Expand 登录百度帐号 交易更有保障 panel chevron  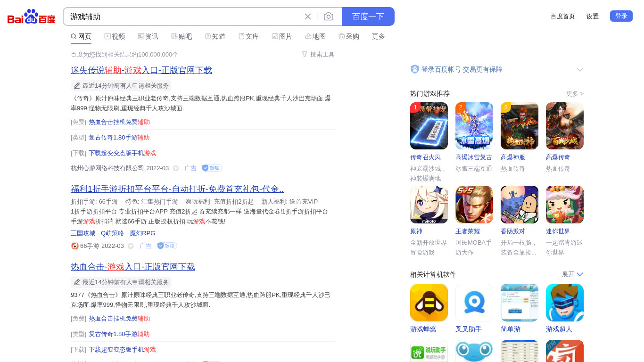pyautogui.click(x=580, y=69)
